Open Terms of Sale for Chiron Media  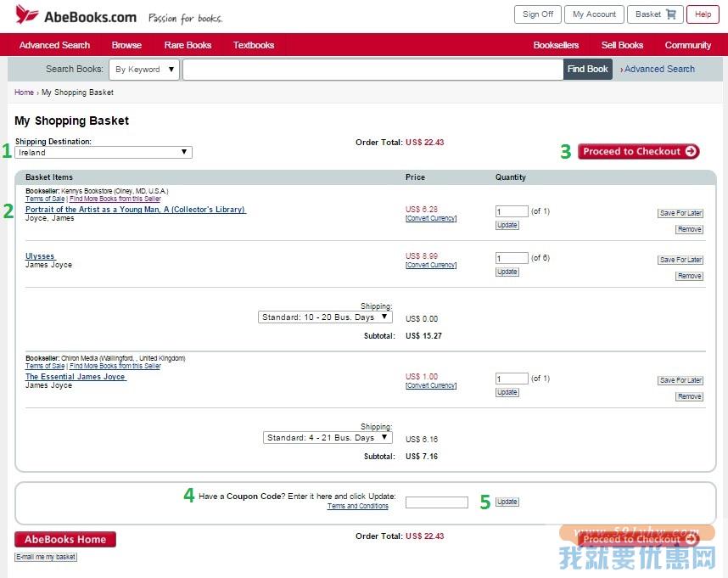pos(45,366)
